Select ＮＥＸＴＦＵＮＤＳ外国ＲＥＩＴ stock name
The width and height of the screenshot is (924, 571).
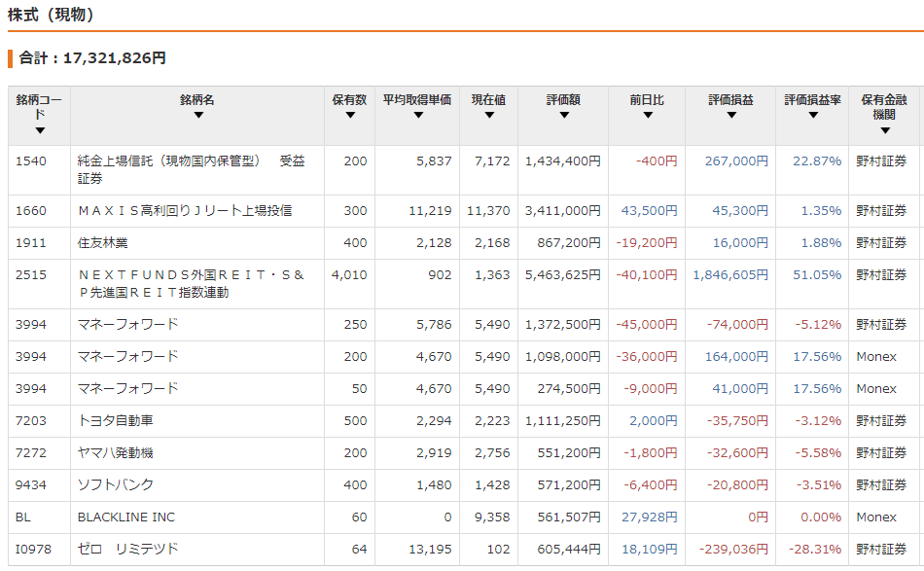[x=191, y=283]
